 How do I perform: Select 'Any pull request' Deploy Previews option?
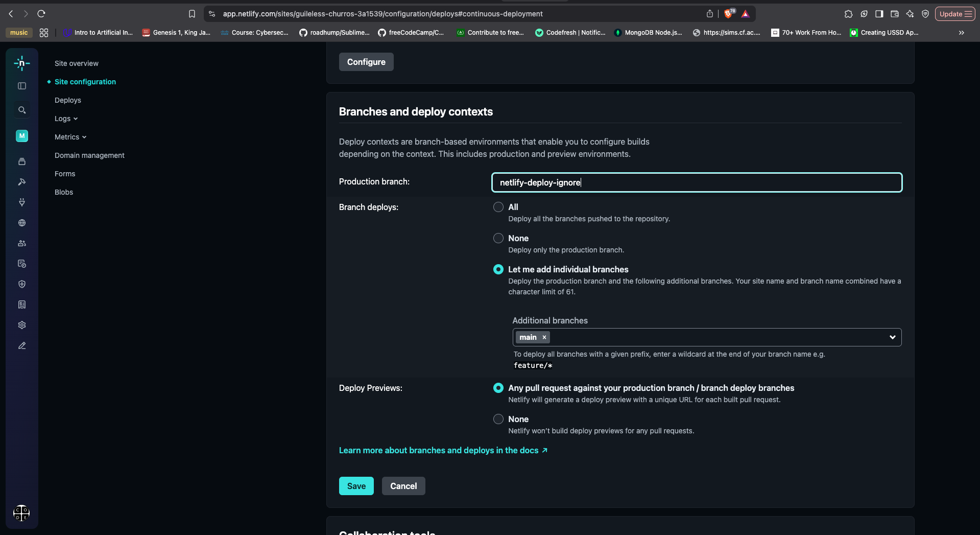coord(498,388)
